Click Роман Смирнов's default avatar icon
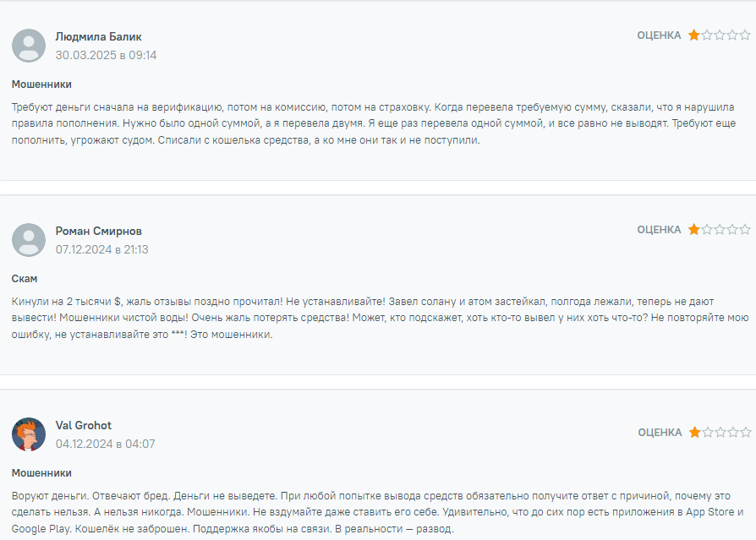 click(29, 240)
